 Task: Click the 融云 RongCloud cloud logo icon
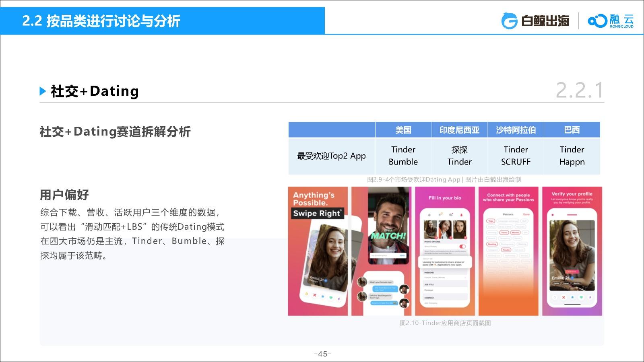coord(597,21)
